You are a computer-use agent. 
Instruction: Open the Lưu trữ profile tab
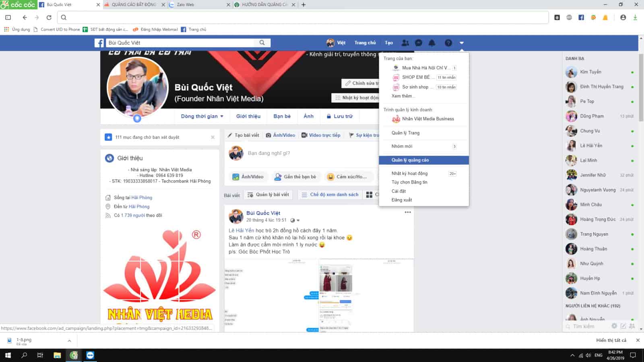339,116
